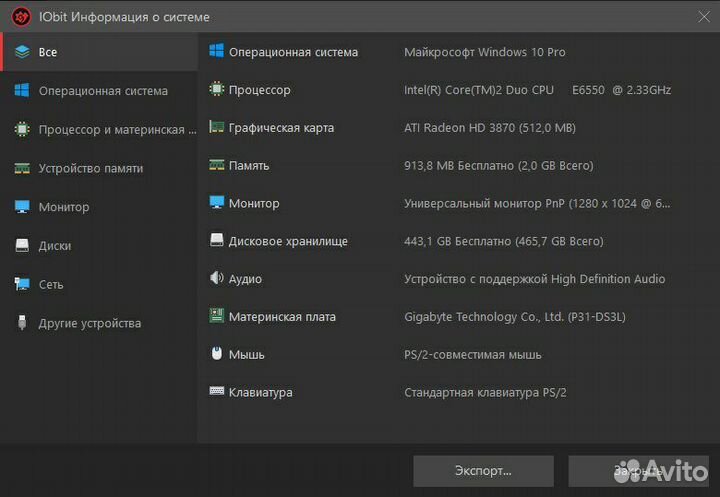Viewport: 720px width, 497px height.
Task: Click USB plug icon beside 'Другие устройства'
Action: [22, 322]
